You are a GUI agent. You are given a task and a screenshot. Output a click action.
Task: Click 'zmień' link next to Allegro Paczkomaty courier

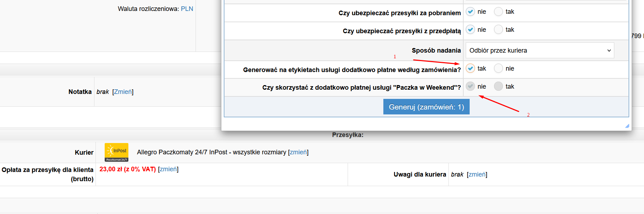coord(298,152)
